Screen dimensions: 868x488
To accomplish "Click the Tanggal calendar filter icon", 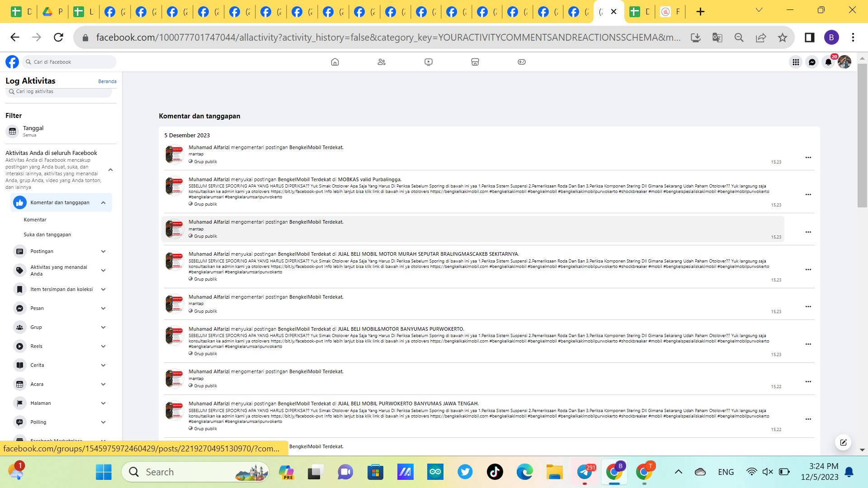I will click(13, 131).
